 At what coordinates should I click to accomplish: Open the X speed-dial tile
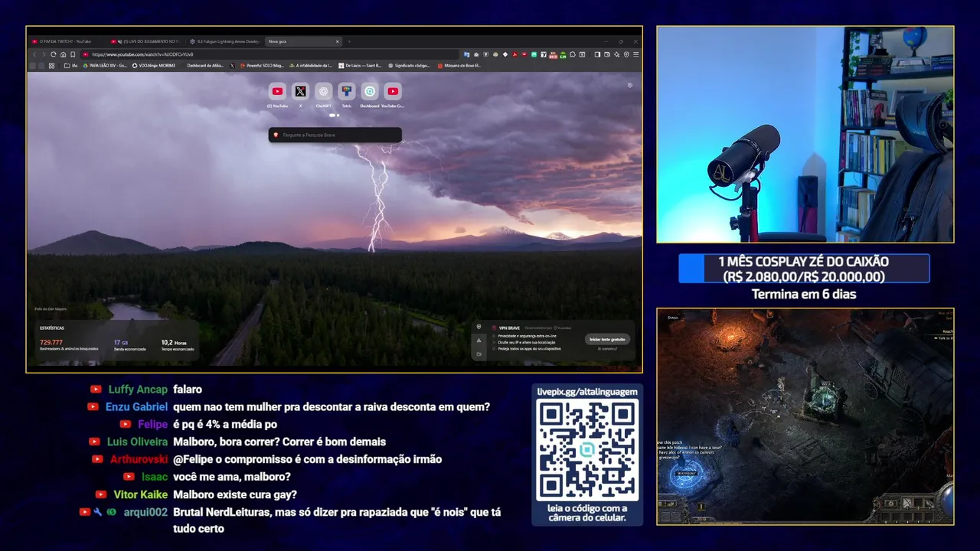tap(300, 91)
